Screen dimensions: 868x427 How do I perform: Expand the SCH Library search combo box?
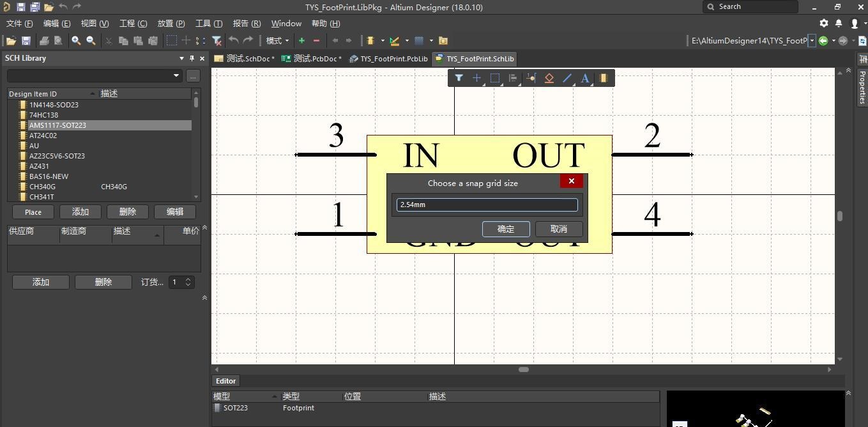point(176,75)
